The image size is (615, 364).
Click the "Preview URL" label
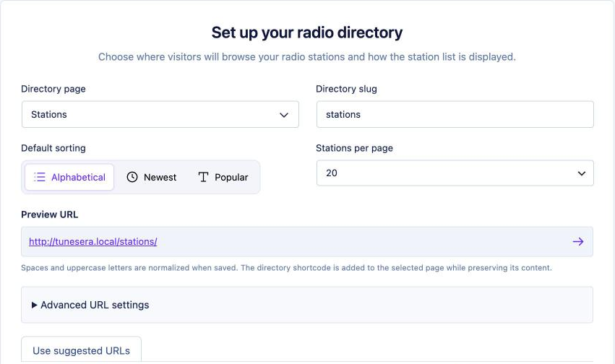click(x=49, y=214)
